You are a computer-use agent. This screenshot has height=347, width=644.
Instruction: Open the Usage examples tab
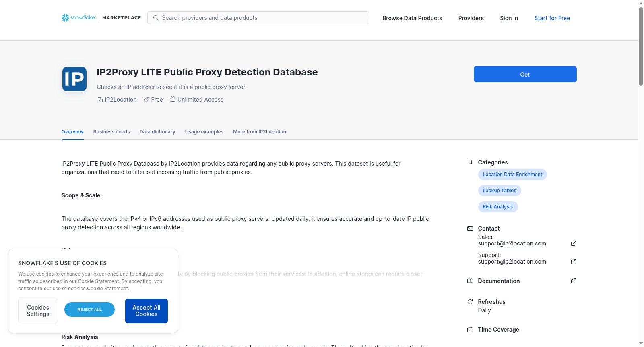(204, 132)
